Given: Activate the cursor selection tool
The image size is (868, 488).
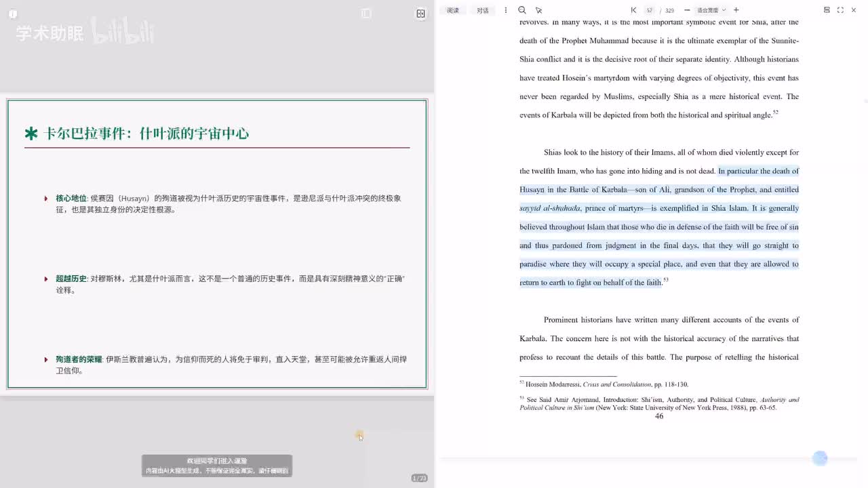Looking at the screenshot, I should (539, 10).
